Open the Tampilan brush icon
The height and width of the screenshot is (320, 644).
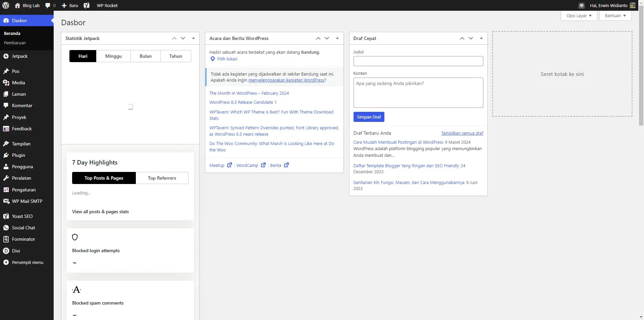6,144
